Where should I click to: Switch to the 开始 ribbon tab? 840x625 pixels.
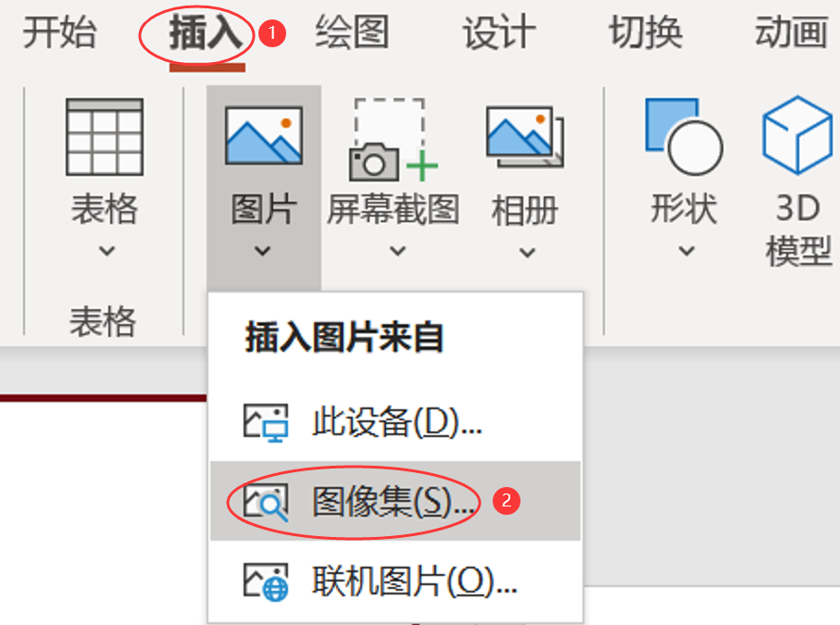[x=59, y=32]
